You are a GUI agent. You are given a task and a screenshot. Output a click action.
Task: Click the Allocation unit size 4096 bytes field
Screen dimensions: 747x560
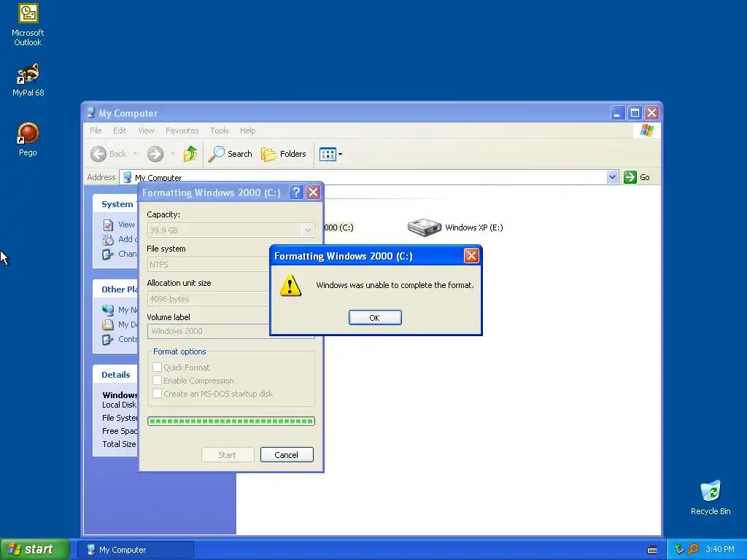point(209,299)
